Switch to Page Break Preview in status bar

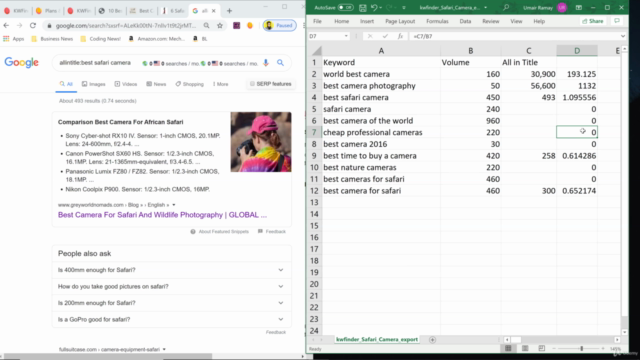tap(542, 349)
